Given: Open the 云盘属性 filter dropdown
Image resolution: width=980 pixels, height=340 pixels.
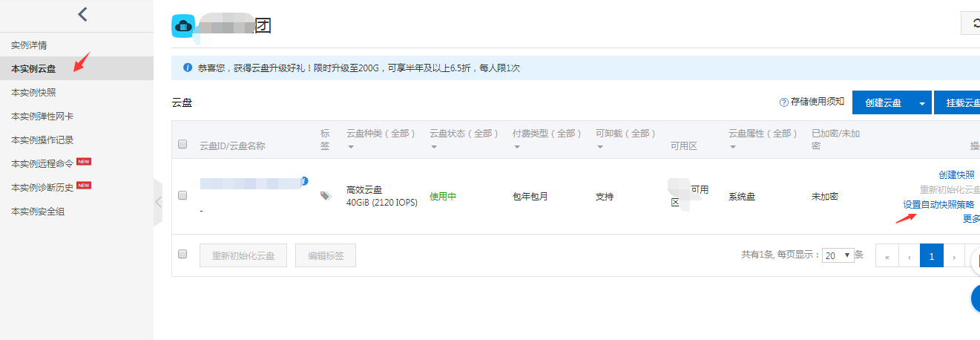Looking at the screenshot, I should 733,147.
